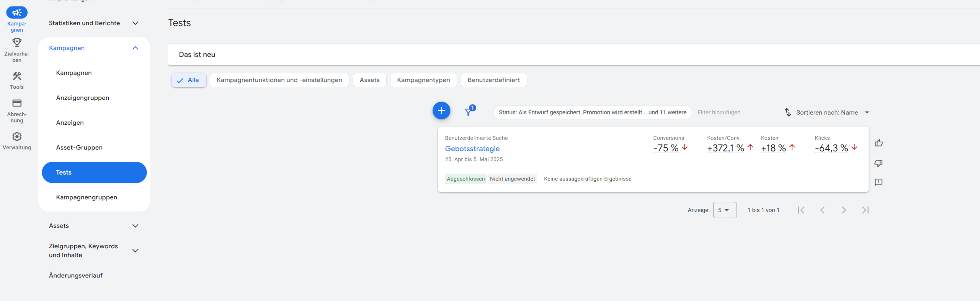Click the 25. Apr bis 5. Mai 2025 date
This screenshot has height=301, width=980.
(x=474, y=159)
